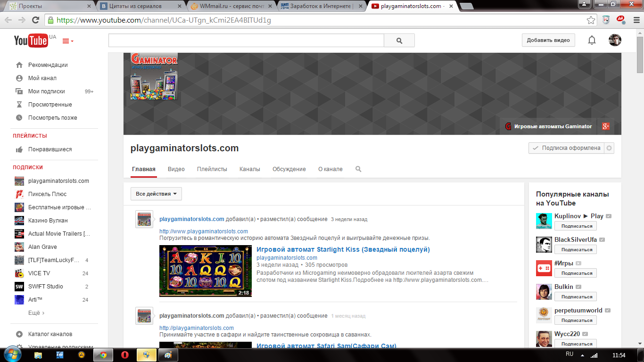
Task: Open the notifications bell
Action: coord(592,41)
